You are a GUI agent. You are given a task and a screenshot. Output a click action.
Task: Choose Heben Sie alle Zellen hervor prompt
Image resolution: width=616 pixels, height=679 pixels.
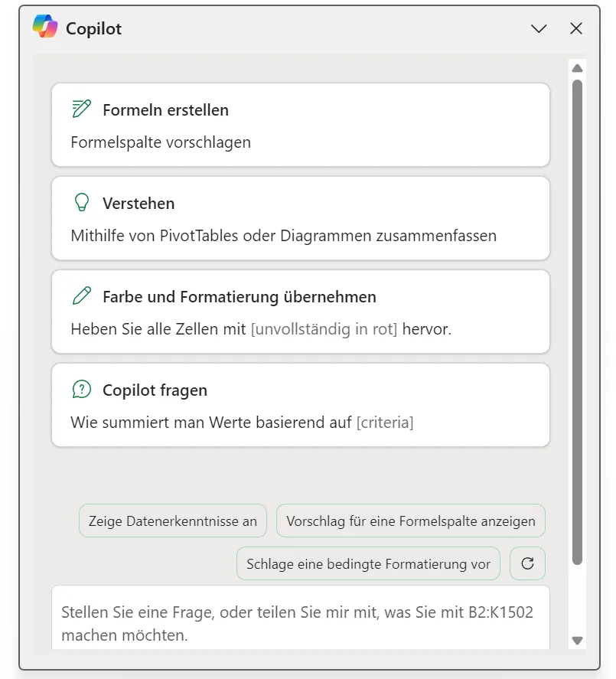coord(301,312)
